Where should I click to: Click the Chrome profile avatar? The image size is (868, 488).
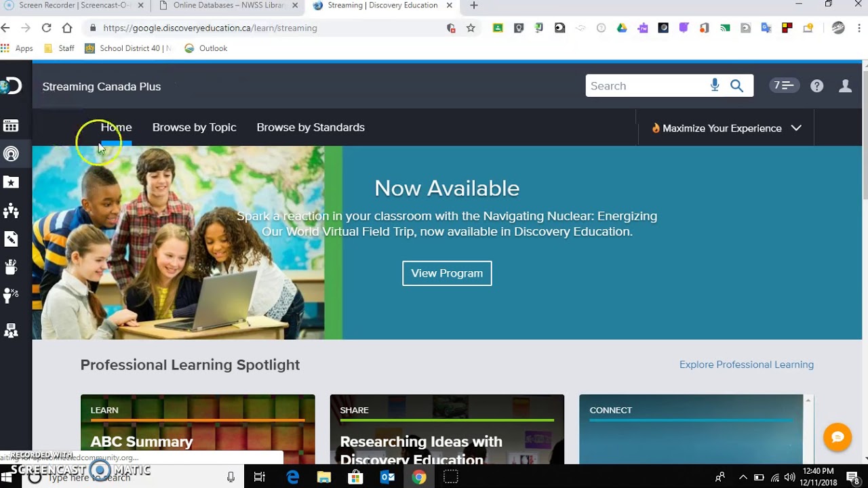click(839, 28)
